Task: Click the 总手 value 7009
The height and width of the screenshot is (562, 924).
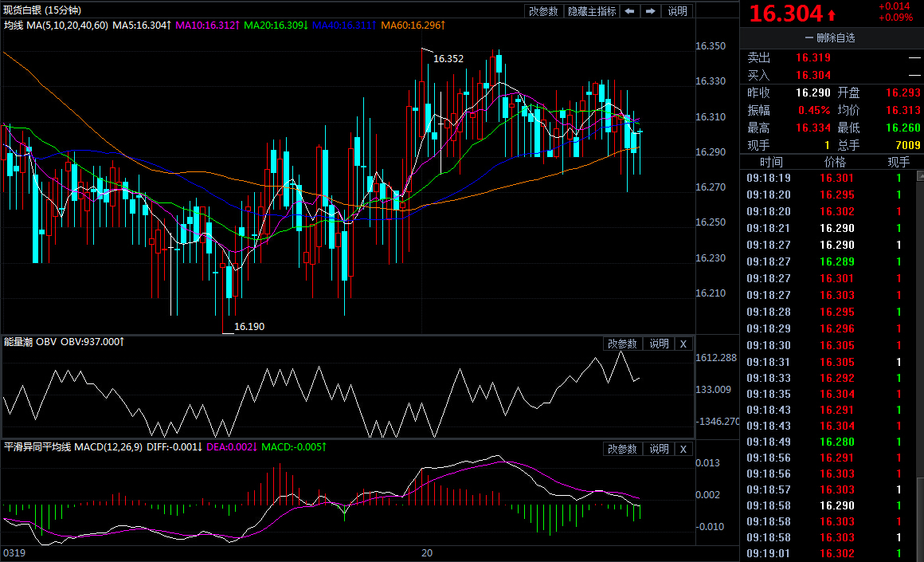Action: 907,146
